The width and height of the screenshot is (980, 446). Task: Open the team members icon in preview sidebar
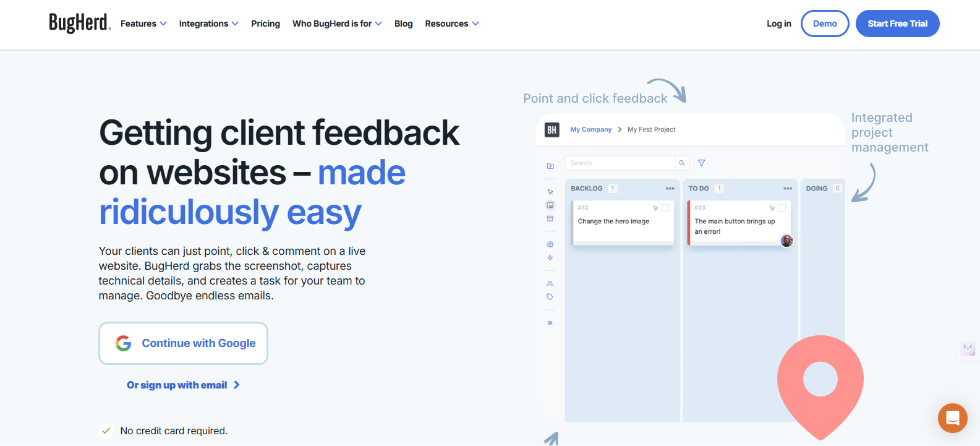click(550, 283)
